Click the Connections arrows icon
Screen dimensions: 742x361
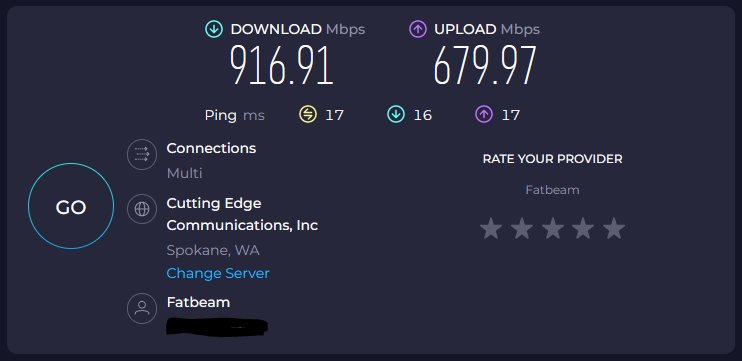coord(142,154)
